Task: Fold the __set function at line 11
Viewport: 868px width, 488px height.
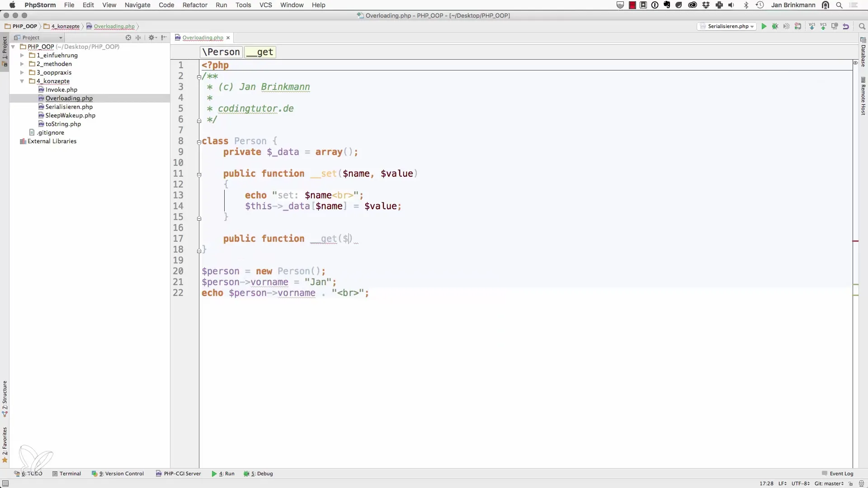Action: coord(199,174)
